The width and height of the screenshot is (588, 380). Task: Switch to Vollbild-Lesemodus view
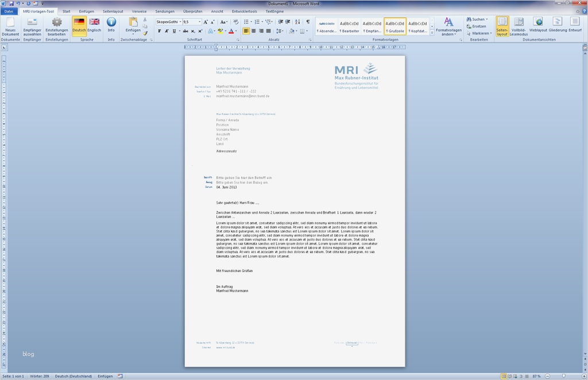(519, 26)
